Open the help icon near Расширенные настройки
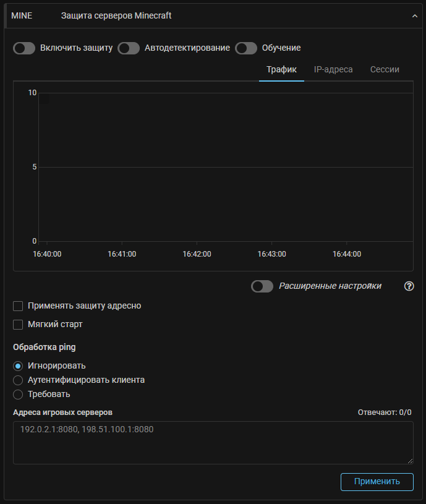 click(409, 286)
